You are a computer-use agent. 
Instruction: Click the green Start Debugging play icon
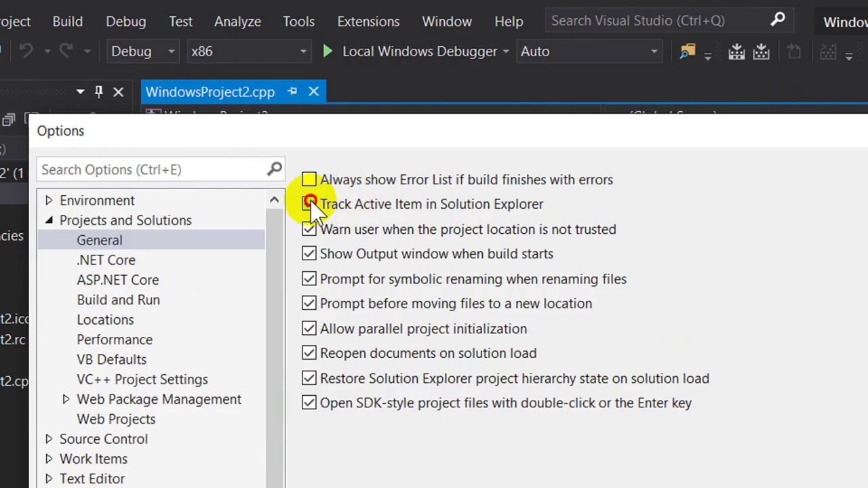click(328, 52)
